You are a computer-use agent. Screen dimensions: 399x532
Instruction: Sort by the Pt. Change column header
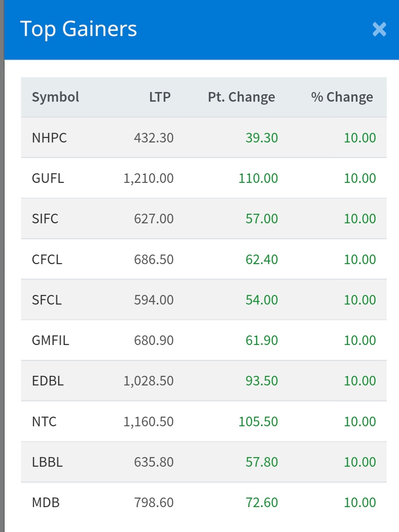[x=241, y=97]
